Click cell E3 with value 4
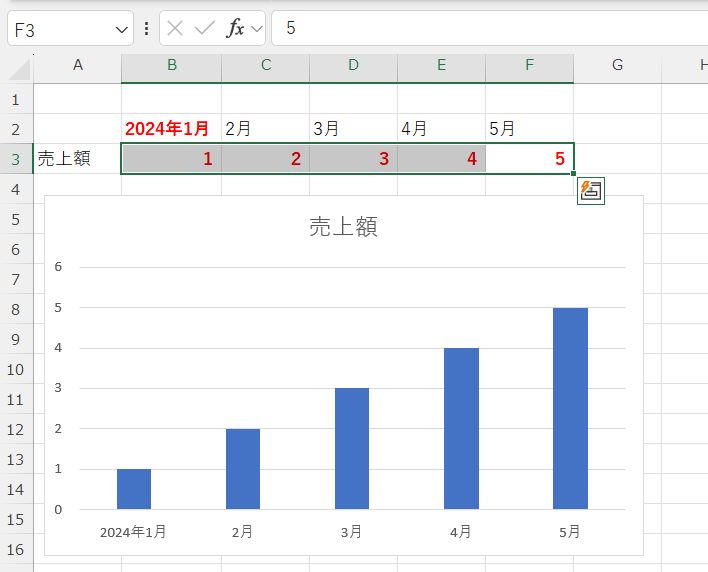708x572 pixels. (x=442, y=159)
